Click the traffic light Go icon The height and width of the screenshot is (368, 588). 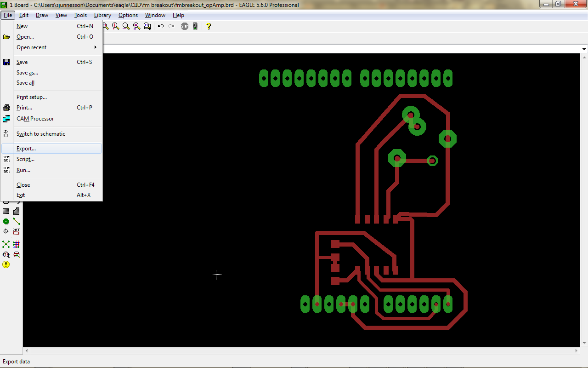tap(195, 26)
